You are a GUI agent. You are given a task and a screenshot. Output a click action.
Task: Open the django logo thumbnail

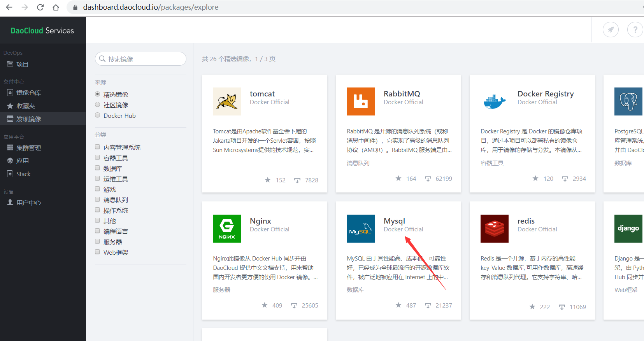[x=628, y=229]
